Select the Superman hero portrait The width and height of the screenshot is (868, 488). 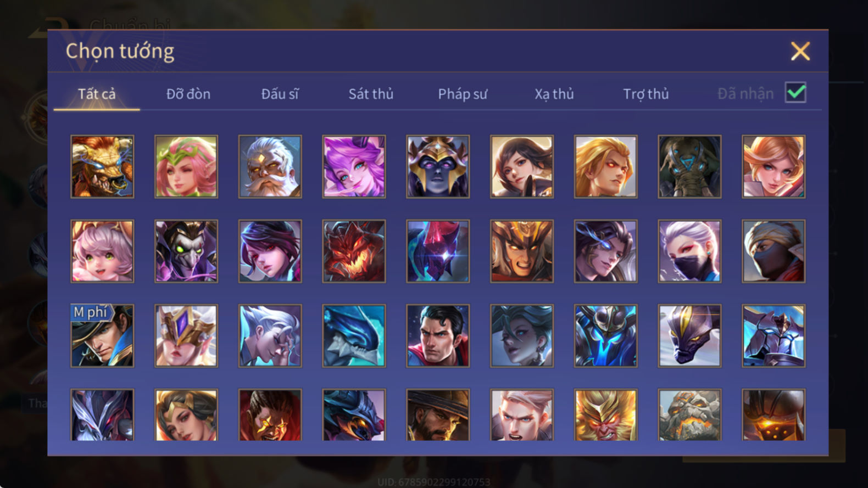[438, 336]
